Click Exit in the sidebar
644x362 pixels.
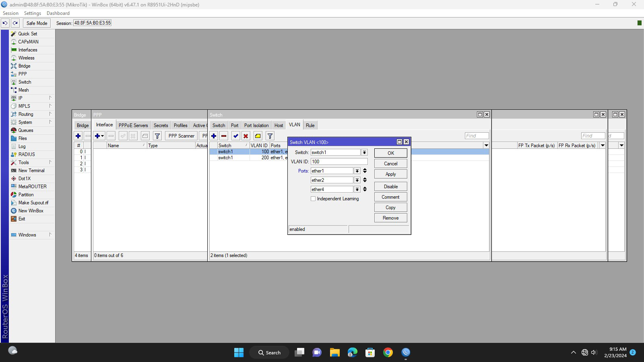tap(22, 219)
